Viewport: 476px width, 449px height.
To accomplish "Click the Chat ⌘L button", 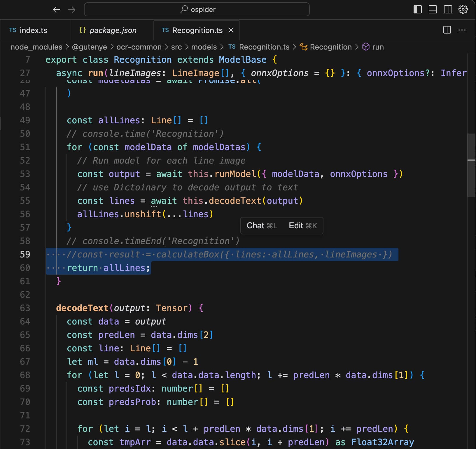I will pyautogui.click(x=262, y=226).
